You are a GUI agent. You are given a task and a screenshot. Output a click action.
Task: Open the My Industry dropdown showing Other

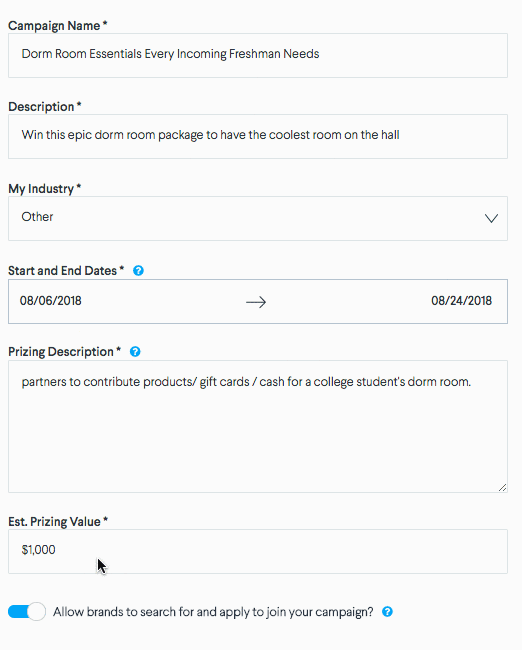tap(258, 218)
